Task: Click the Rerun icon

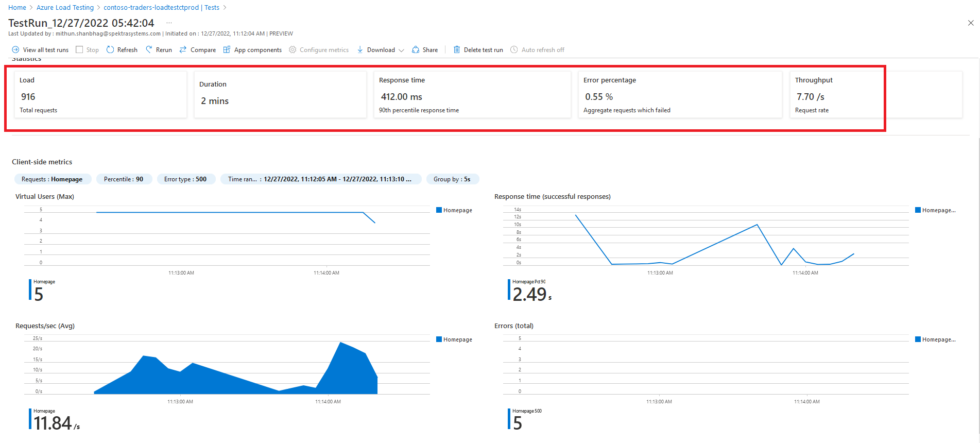Action: point(149,50)
